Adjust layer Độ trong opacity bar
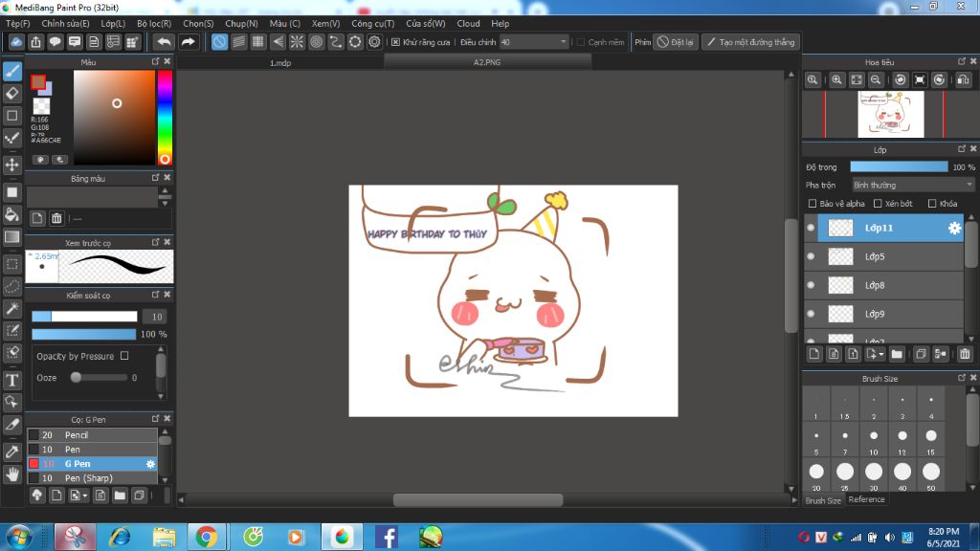Image resolution: width=980 pixels, height=551 pixels. (899, 166)
